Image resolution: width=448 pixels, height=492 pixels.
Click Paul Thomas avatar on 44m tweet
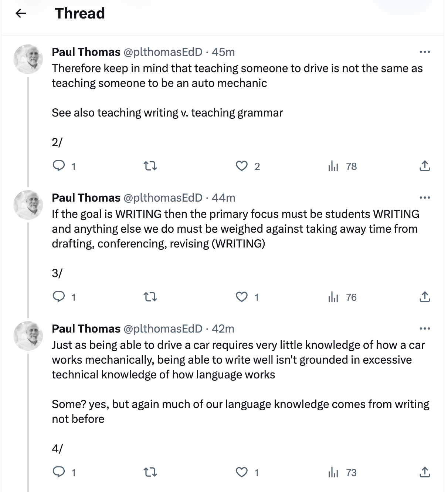28,205
